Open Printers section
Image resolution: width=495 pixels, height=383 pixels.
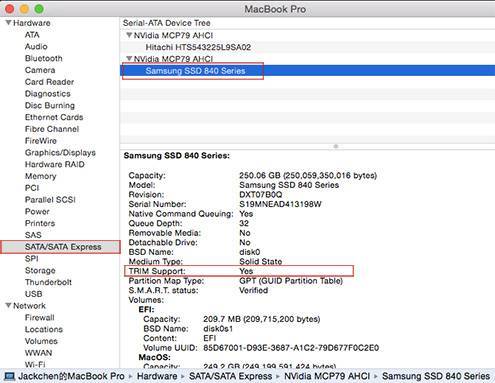(40, 223)
